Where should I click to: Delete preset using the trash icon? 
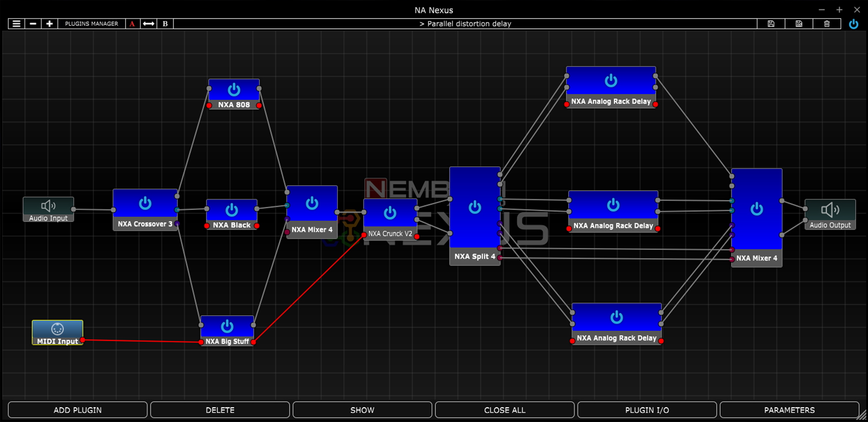(826, 23)
